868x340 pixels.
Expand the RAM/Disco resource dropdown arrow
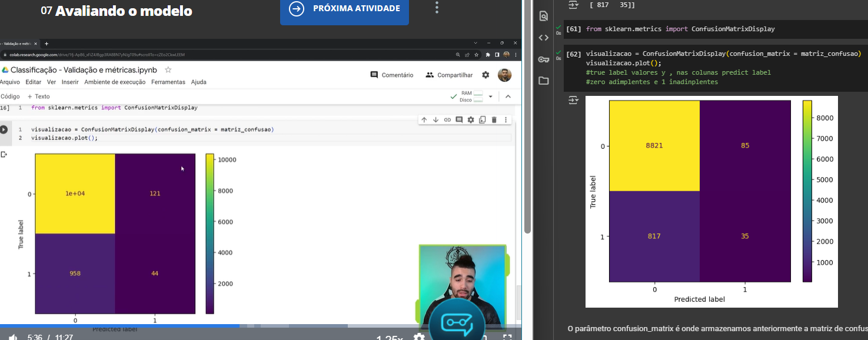(490, 96)
